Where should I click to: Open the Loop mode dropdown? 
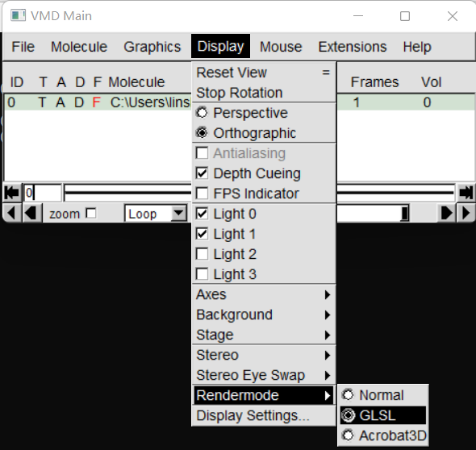pos(178,214)
